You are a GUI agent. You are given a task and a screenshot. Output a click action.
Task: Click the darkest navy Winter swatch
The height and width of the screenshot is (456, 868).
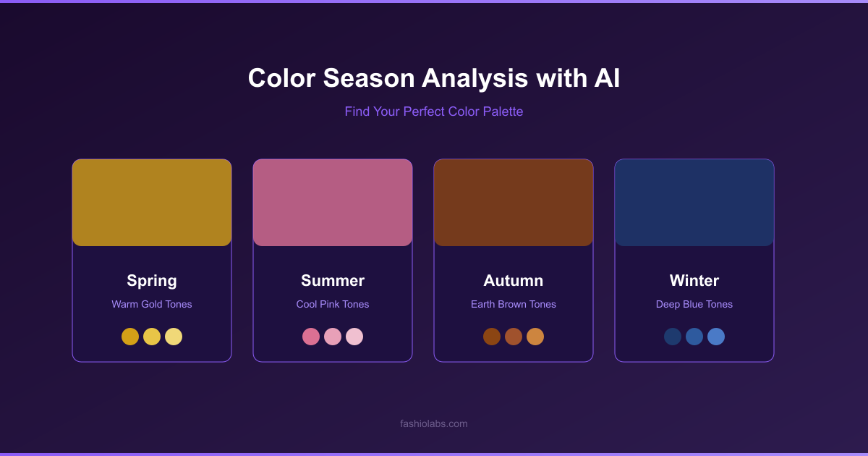point(673,337)
